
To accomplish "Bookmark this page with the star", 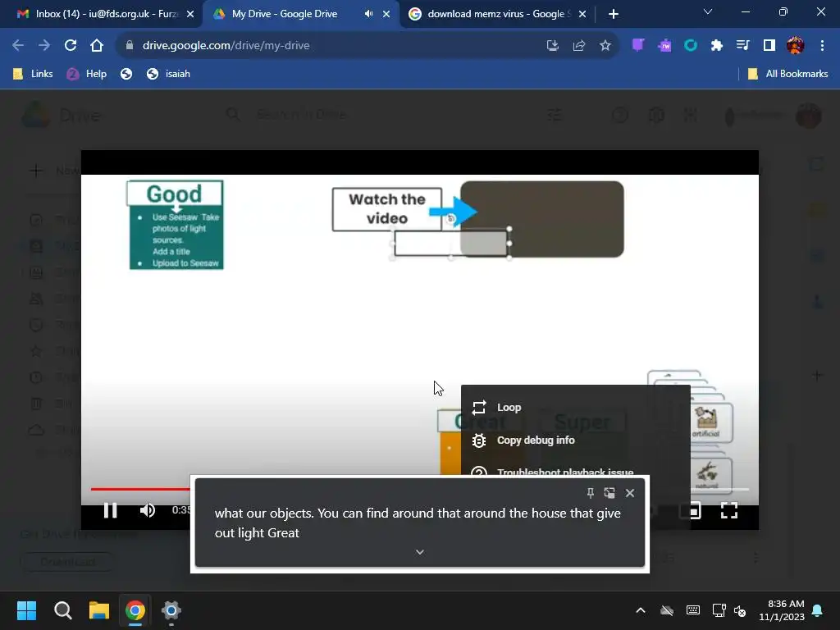I will (x=605, y=46).
